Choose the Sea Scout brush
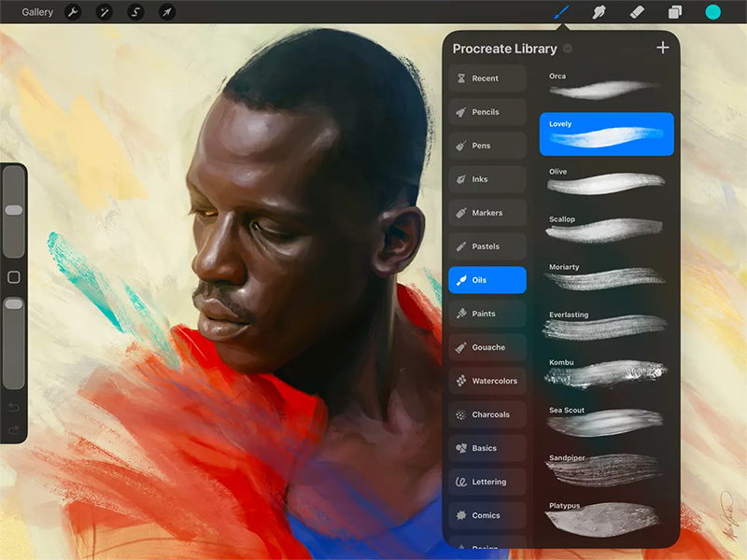 pyautogui.click(x=606, y=420)
